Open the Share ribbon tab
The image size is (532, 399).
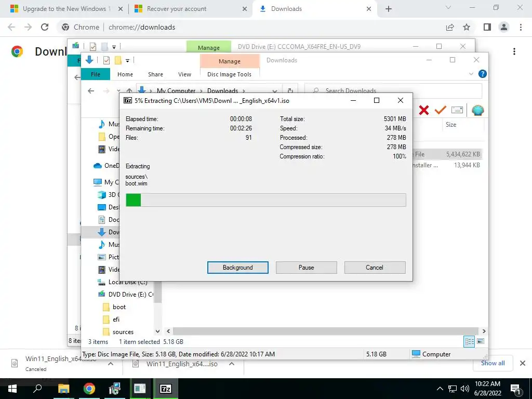pyautogui.click(x=155, y=74)
